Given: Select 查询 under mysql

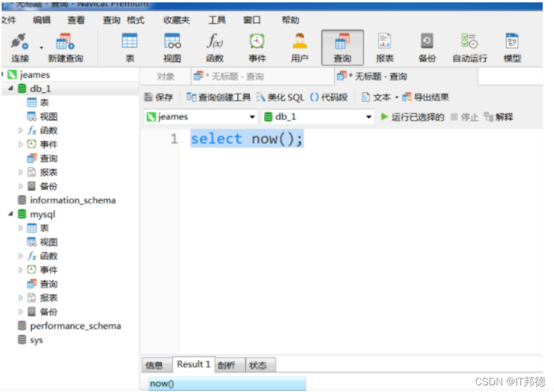Looking at the screenshot, I should pos(42,284).
